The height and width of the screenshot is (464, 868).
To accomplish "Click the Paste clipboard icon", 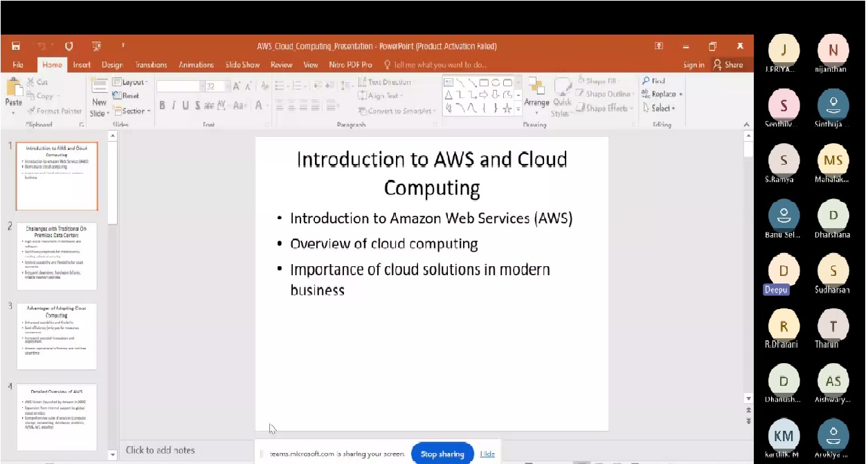I will click(13, 89).
